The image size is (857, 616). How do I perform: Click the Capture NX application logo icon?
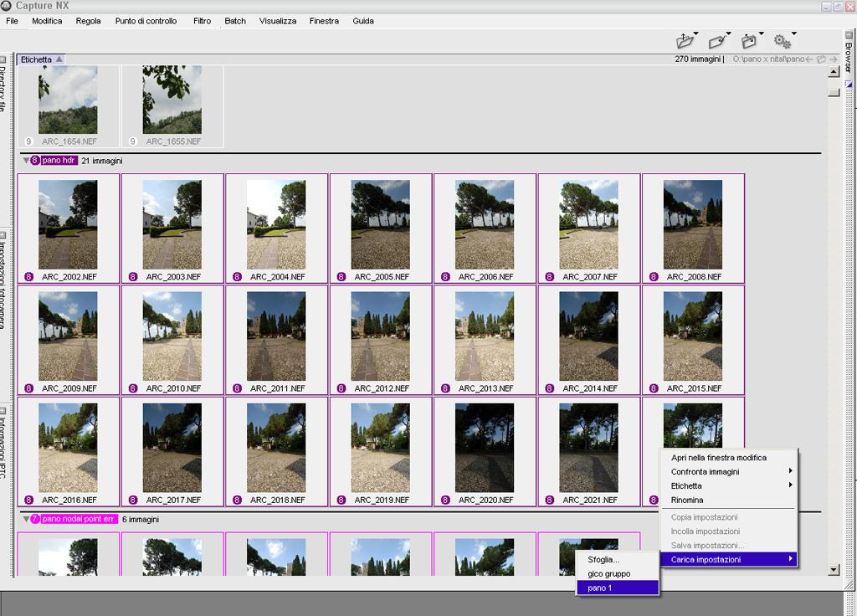pyautogui.click(x=6, y=6)
